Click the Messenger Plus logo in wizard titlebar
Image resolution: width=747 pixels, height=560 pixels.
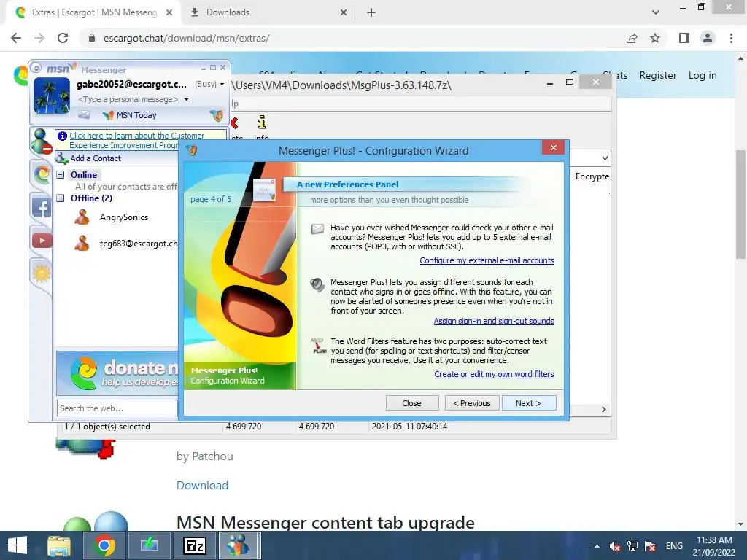coord(192,150)
